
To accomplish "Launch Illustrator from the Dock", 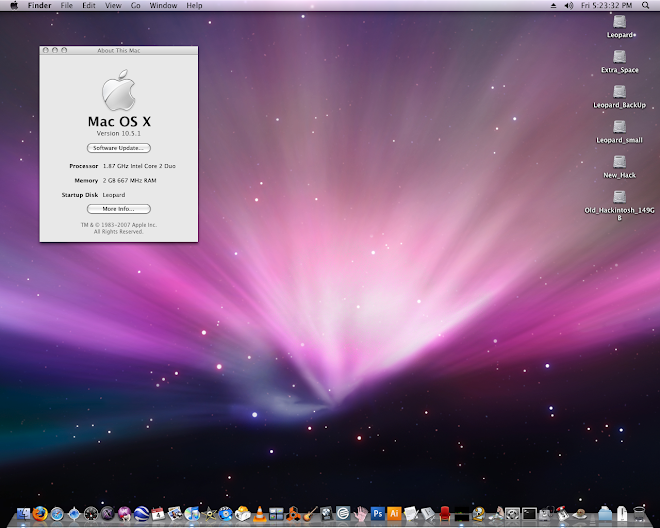I will (x=394, y=513).
